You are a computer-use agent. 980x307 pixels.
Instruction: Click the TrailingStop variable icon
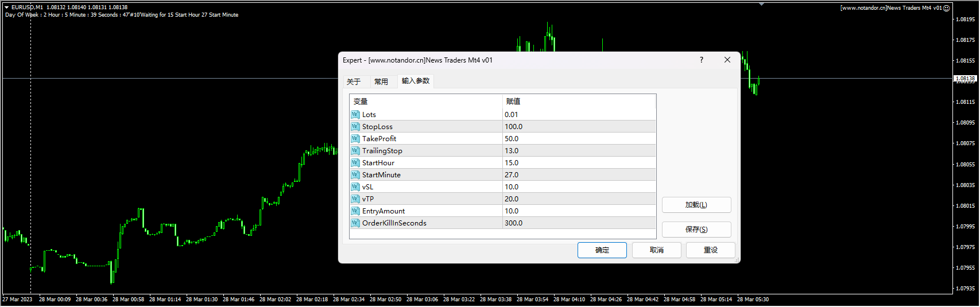355,151
